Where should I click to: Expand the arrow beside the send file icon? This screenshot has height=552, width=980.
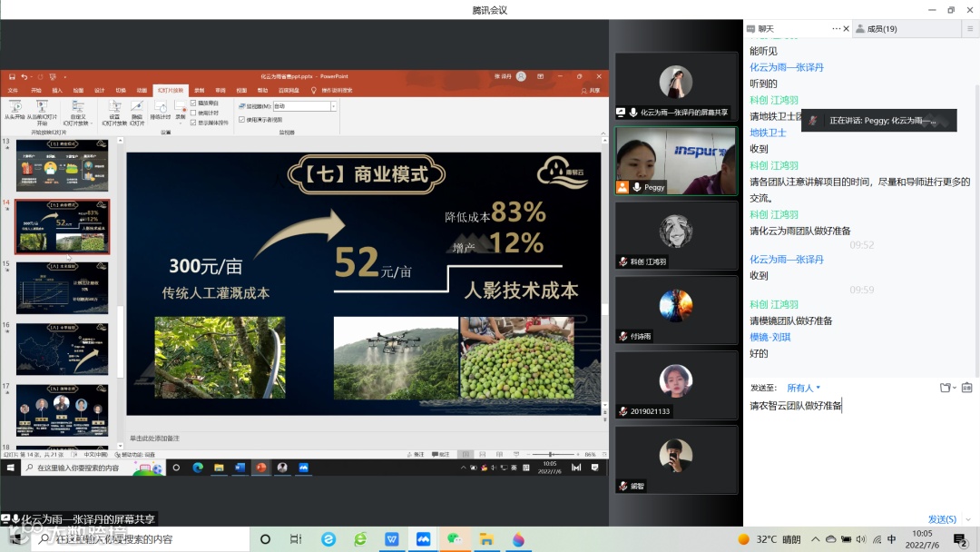[955, 389]
